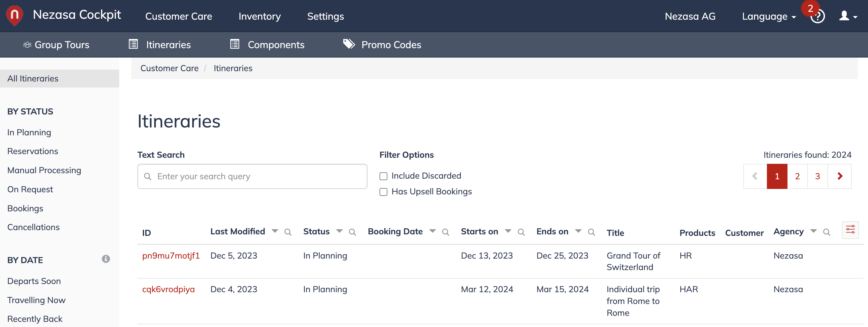Select Nezasa AG in the top bar
Viewport: 868px width, 327px height.
(690, 16)
